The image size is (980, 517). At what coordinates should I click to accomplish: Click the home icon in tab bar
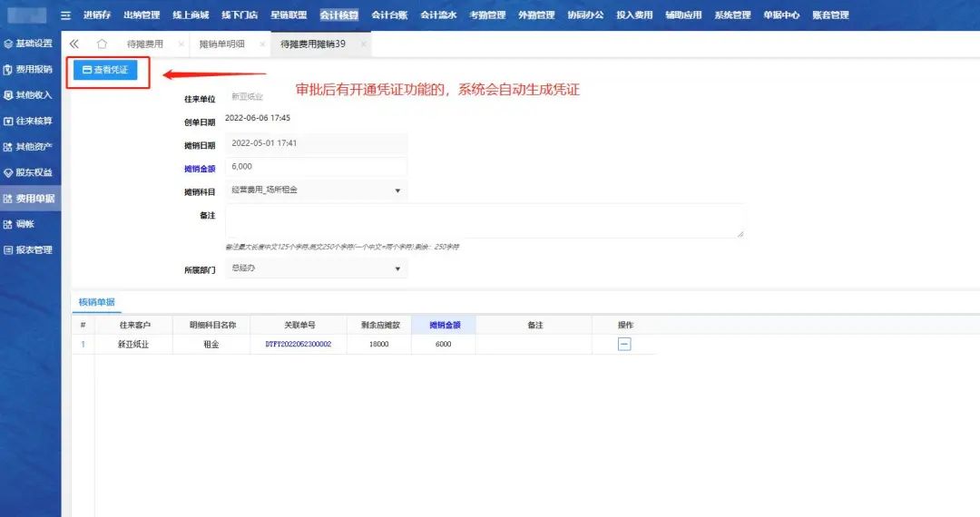pyautogui.click(x=102, y=44)
